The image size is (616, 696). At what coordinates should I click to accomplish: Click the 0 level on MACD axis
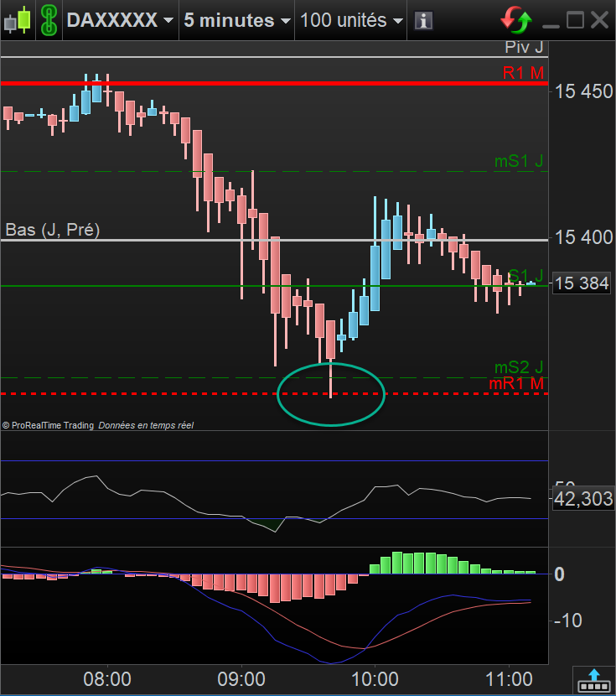[559, 574]
